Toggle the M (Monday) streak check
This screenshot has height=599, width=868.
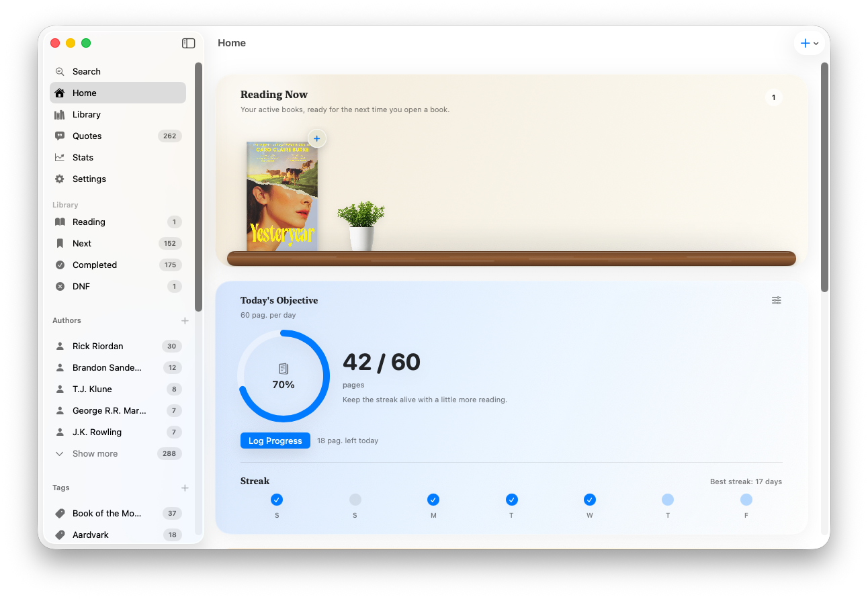click(x=433, y=500)
